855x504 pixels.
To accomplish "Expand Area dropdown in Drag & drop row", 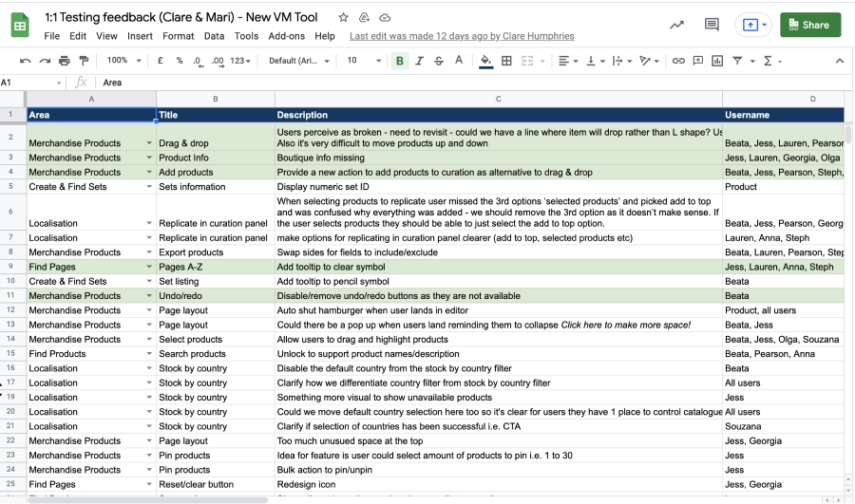I will (x=149, y=143).
